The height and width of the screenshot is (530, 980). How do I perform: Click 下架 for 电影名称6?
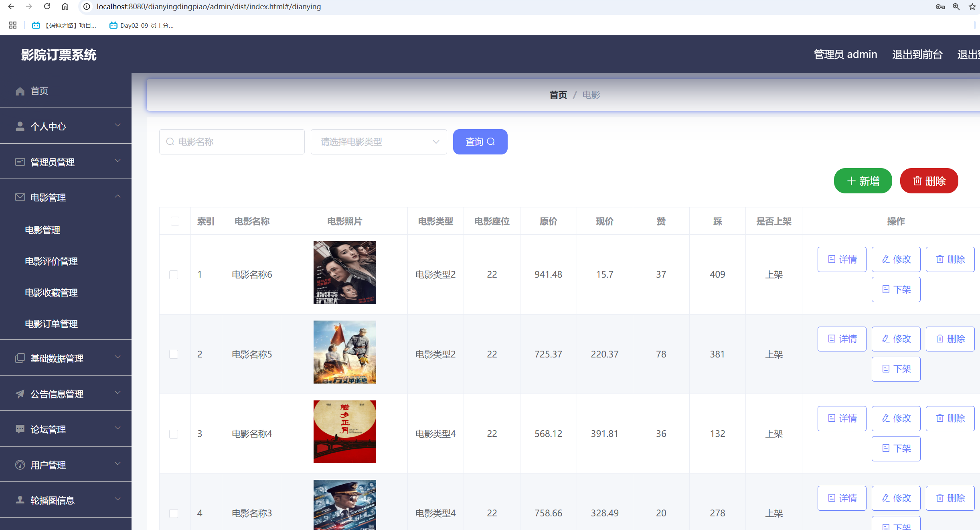[x=896, y=290]
